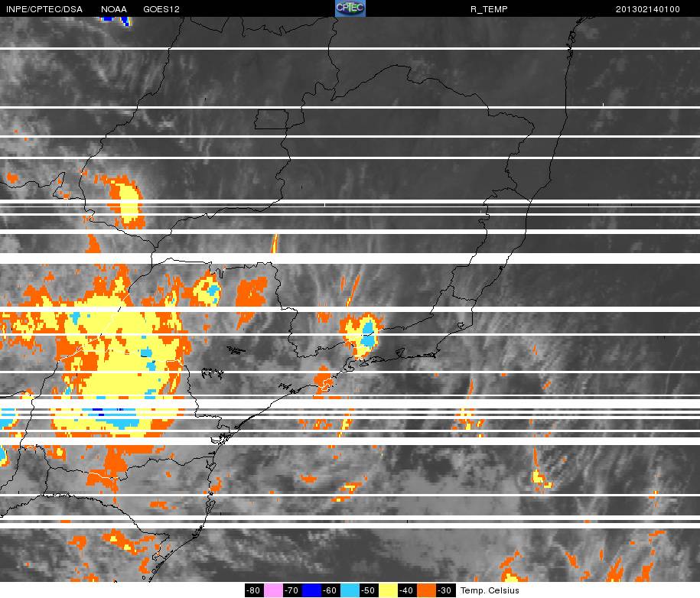
Task: Click the GOES12 satellite label
Action: 161,9
